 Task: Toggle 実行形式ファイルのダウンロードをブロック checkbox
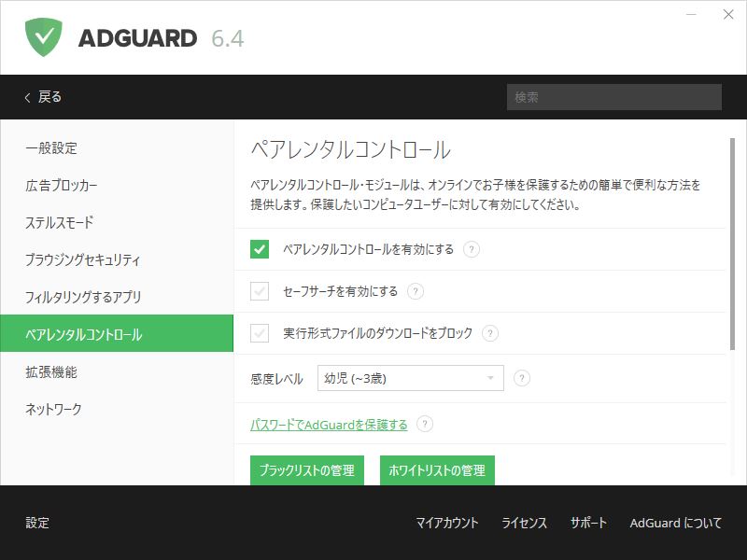[260, 333]
